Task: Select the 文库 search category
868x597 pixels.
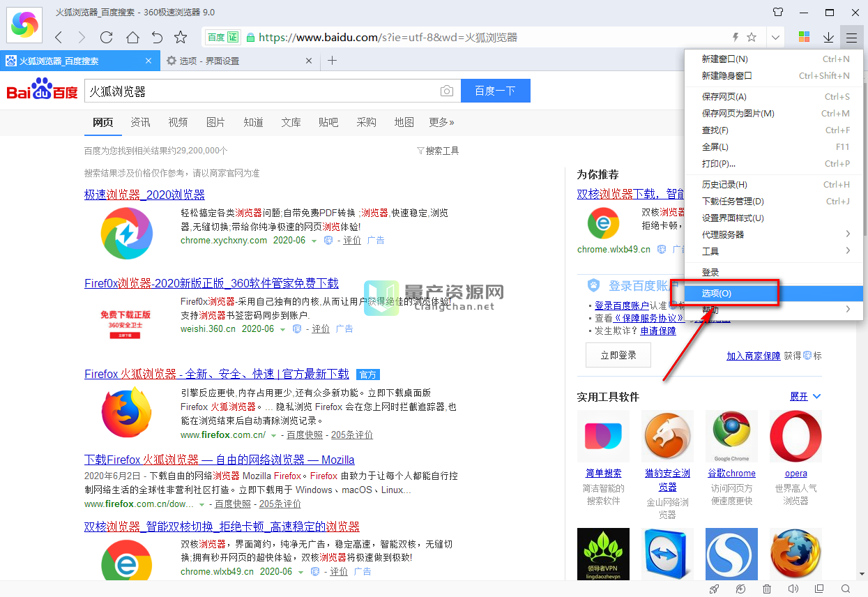Action: (291, 122)
